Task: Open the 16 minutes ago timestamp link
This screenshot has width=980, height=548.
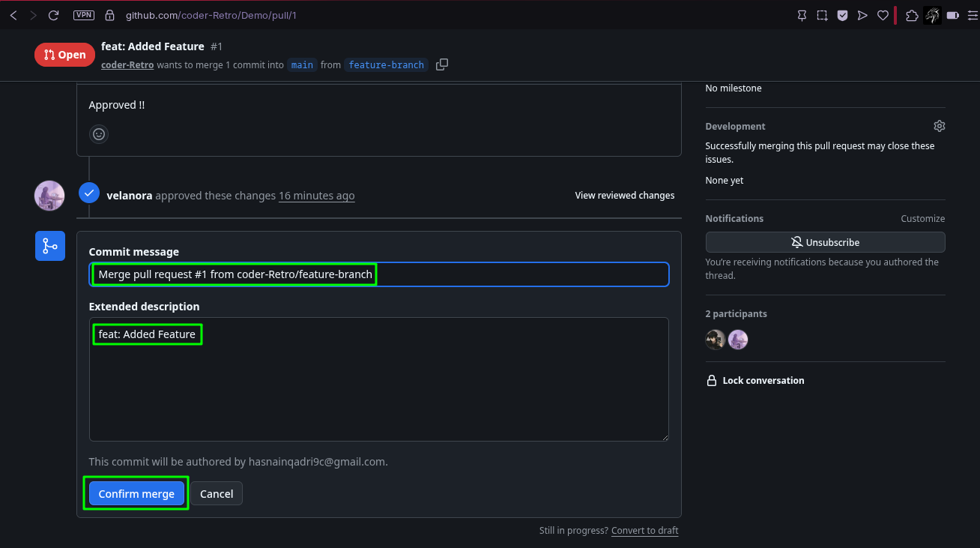Action: [x=317, y=196]
